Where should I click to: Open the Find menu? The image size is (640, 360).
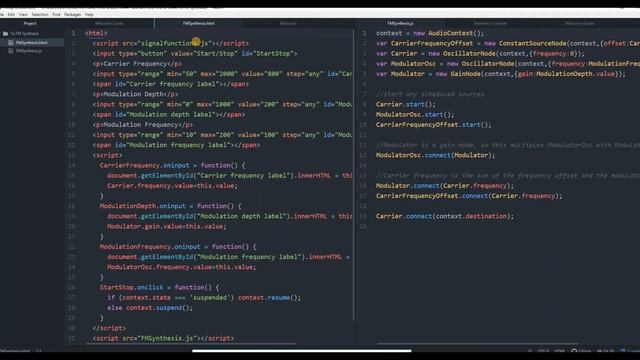(x=56, y=14)
